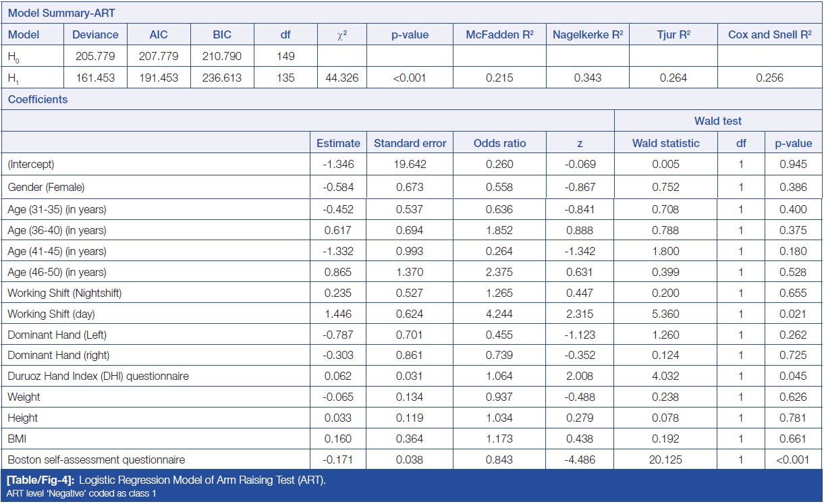This screenshot has width=824, height=504.
Task: Select the Wald statistic value 20.125
Action: click(x=665, y=459)
